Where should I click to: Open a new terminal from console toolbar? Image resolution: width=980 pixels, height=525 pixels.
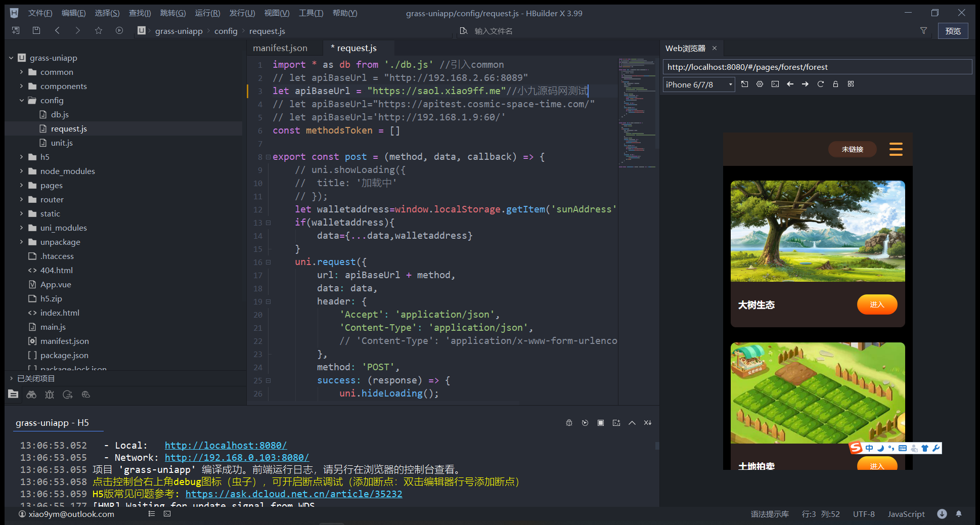(x=616, y=423)
